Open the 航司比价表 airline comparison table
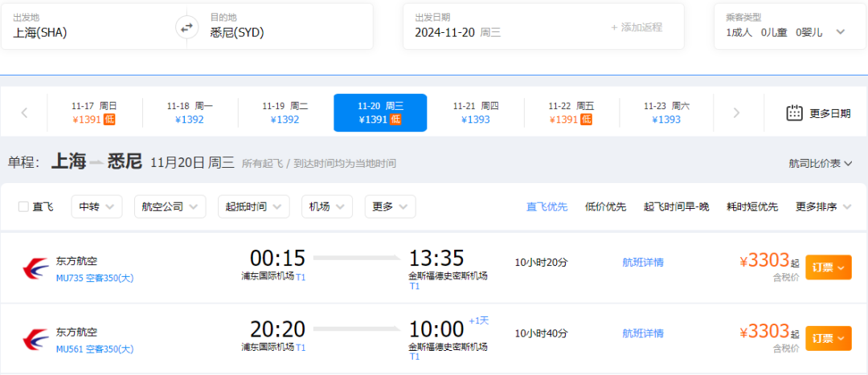The height and width of the screenshot is (375, 868). point(820,163)
